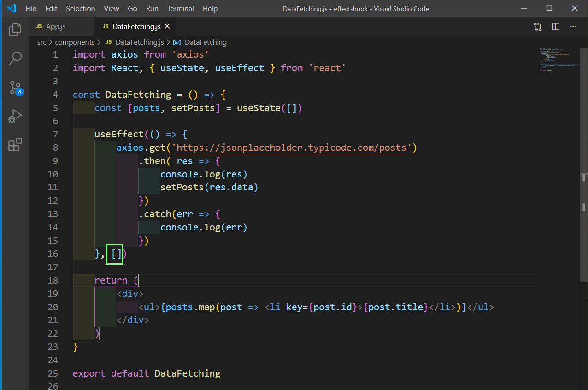This screenshot has height=390, width=588.
Task: Click axios.get on line 8
Action: 141,148
